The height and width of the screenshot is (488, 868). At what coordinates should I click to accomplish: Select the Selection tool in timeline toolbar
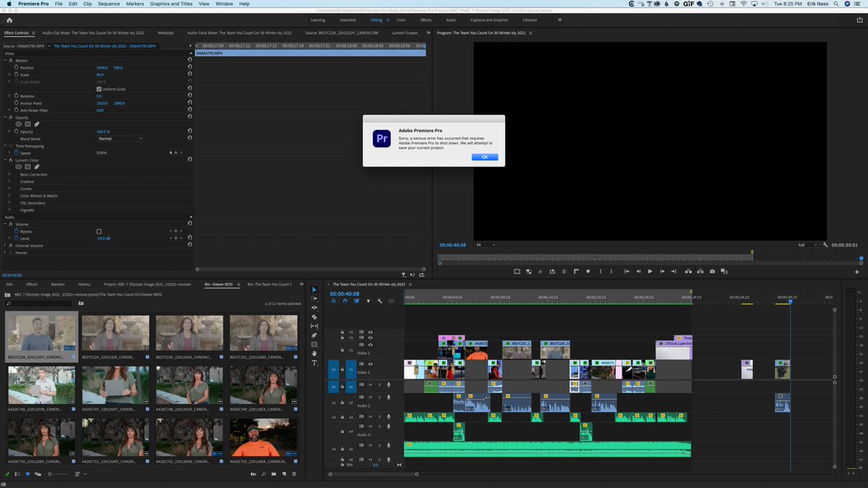[314, 289]
